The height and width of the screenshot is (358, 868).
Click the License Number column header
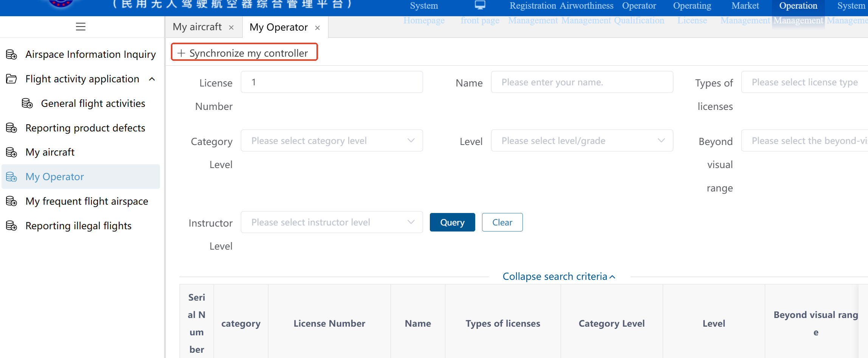329,323
